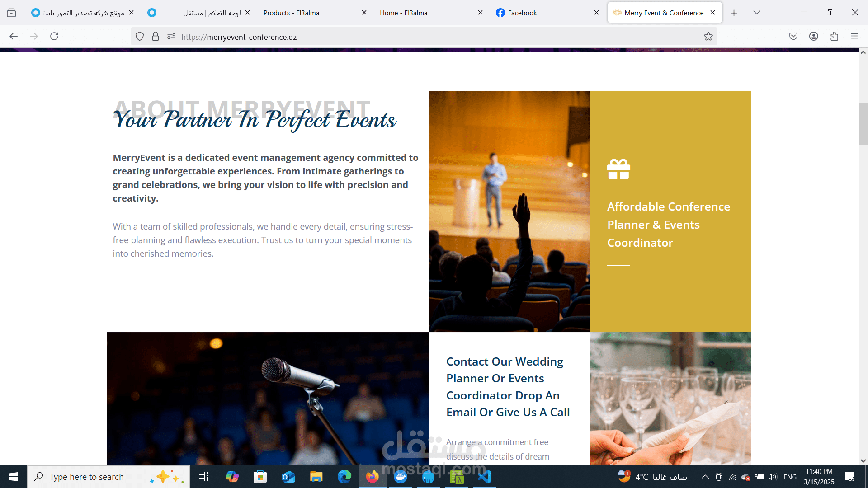868x488 pixels.
Task: Expand the list all tabs chevron
Action: point(756,13)
